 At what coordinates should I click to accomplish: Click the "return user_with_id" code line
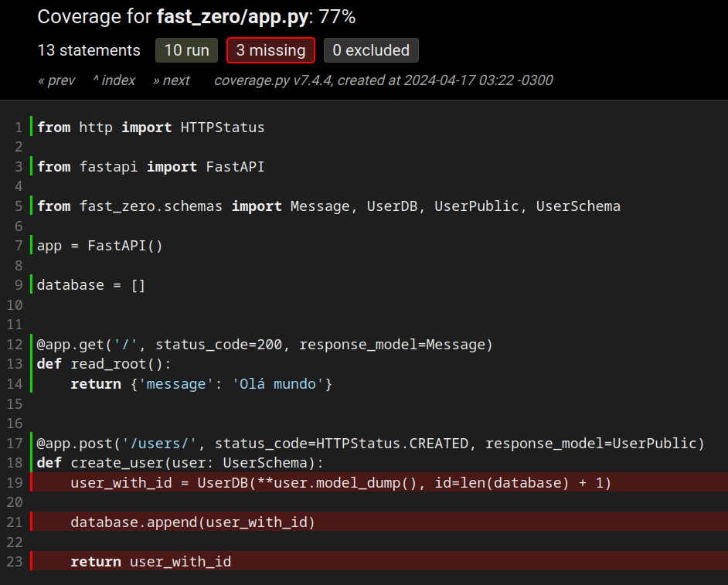151,562
